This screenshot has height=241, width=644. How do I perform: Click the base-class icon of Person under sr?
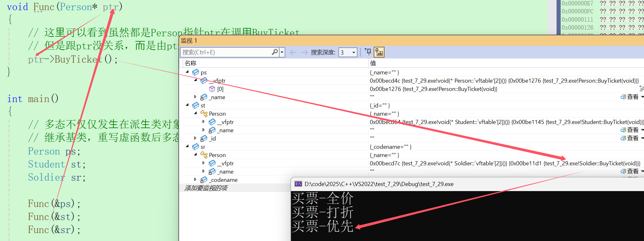point(204,155)
